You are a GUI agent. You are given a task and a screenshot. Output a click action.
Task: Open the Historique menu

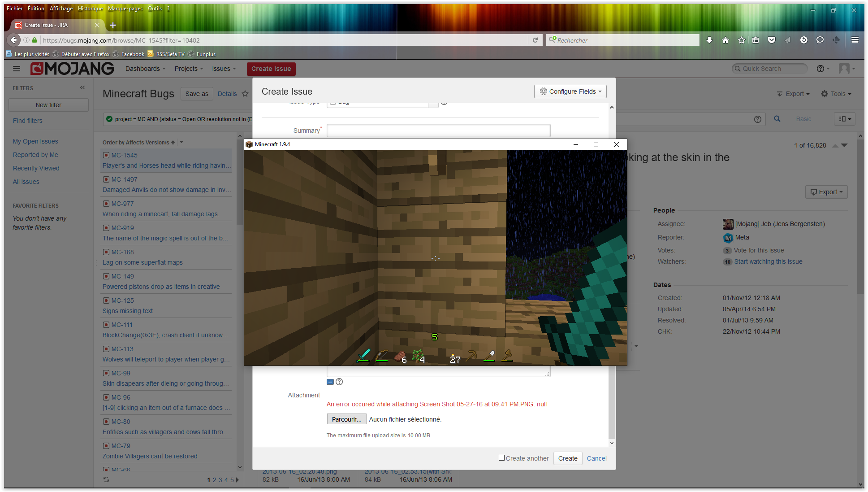coord(90,9)
